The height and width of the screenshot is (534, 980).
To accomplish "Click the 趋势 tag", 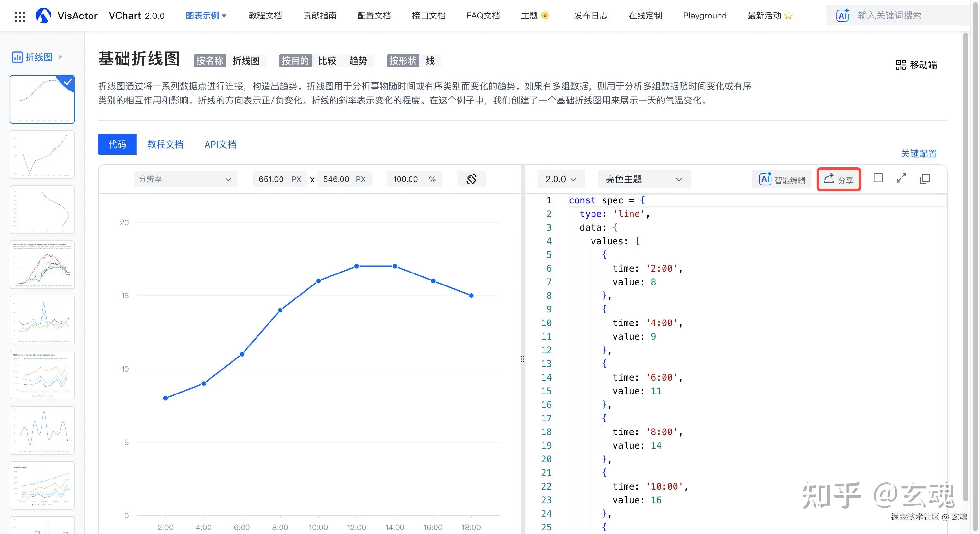I will point(358,61).
